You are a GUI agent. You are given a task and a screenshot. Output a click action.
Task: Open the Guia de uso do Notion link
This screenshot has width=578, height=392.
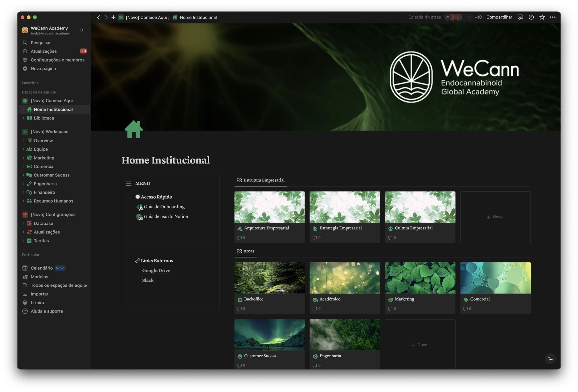coord(166,217)
